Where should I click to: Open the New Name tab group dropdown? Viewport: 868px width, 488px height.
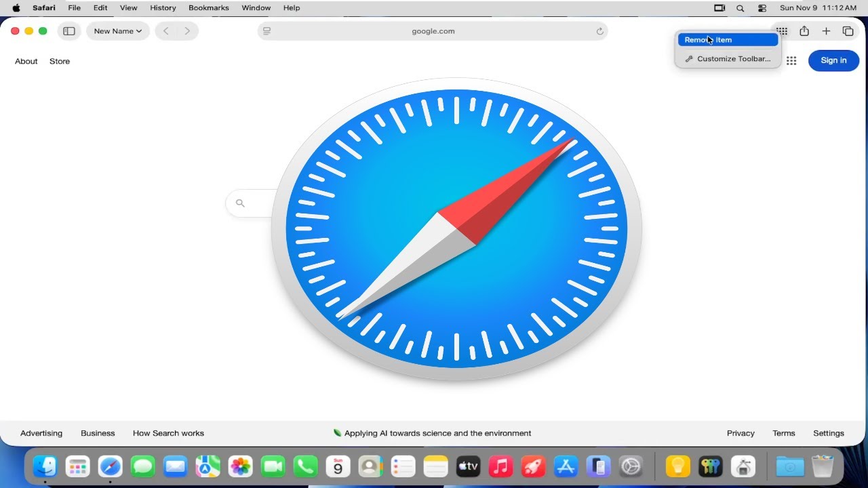pyautogui.click(x=118, y=31)
